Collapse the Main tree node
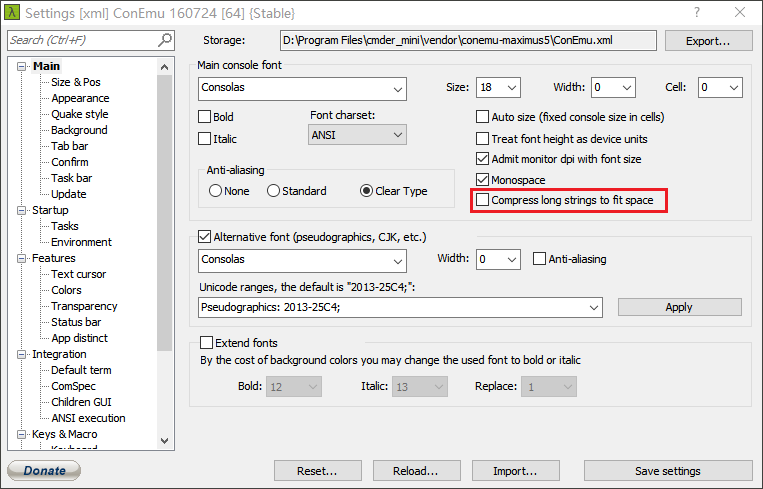Screen dimensions: 763x489 tap(21, 66)
